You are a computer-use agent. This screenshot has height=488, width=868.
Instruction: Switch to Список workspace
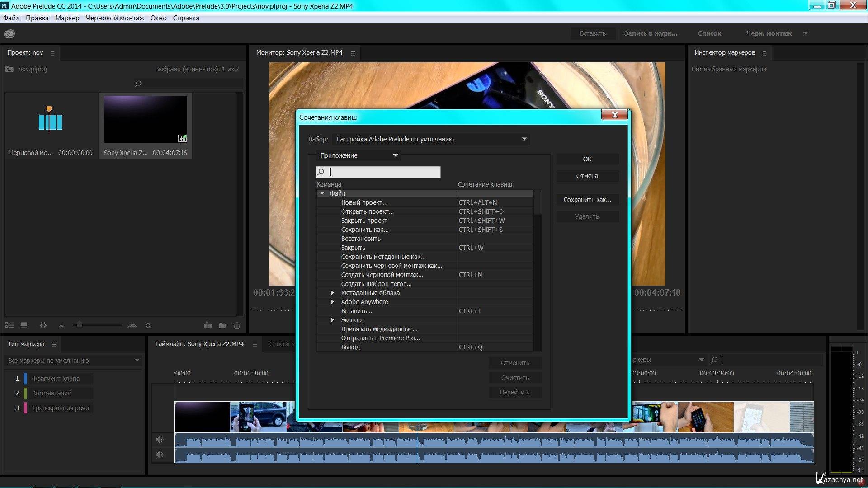coord(709,33)
